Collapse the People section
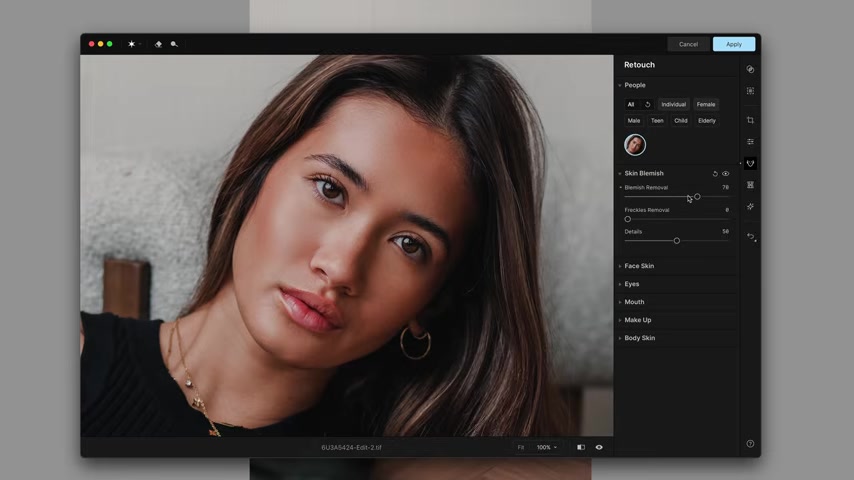The width and height of the screenshot is (854, 480). (620, 85)
